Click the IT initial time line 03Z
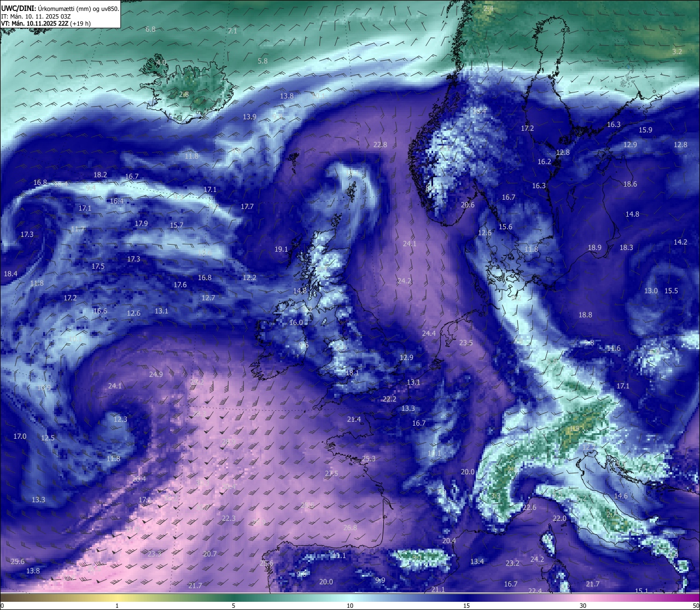 [x=36, y=16]
